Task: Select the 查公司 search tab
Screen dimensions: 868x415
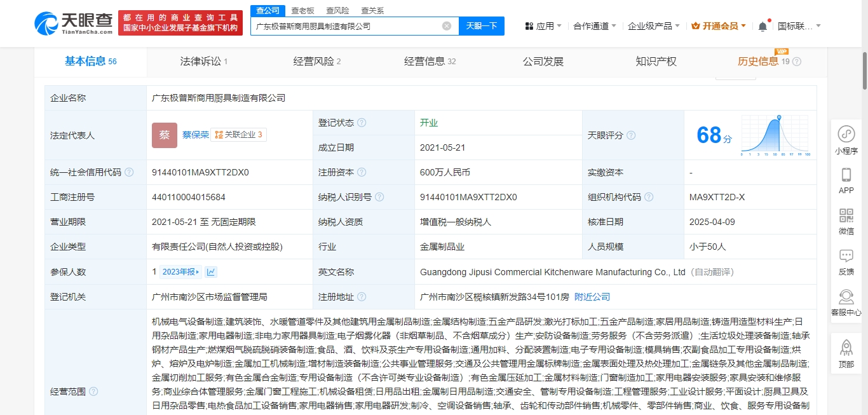Action: tap(268, 11)
